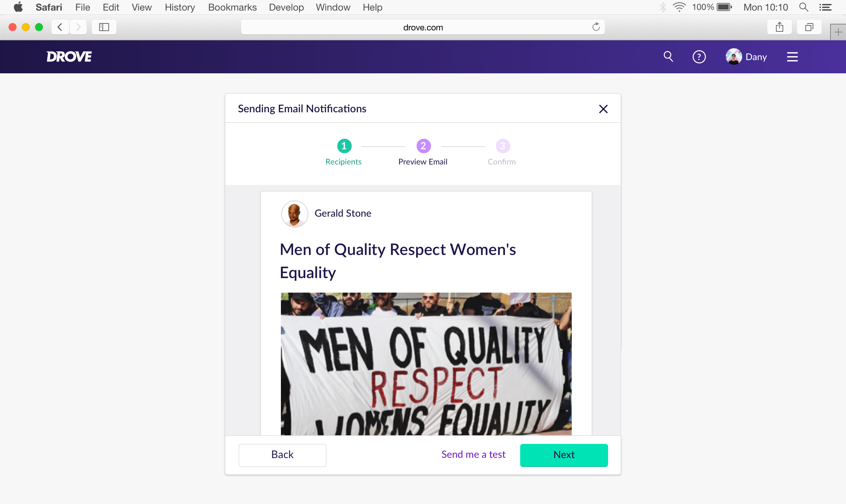This screenshot has width=846, height=504.
Task: Click the Drove search icon
Action: click(668, 56)
